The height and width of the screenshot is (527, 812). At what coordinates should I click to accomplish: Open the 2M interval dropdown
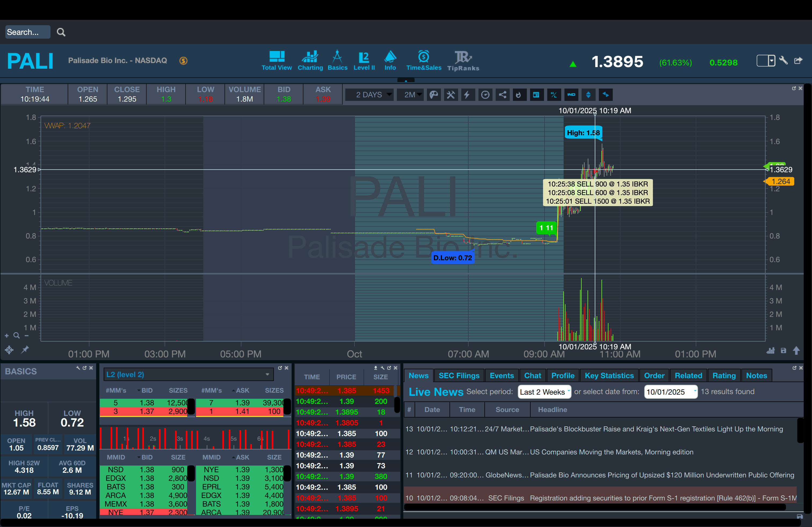click(411, 95)
